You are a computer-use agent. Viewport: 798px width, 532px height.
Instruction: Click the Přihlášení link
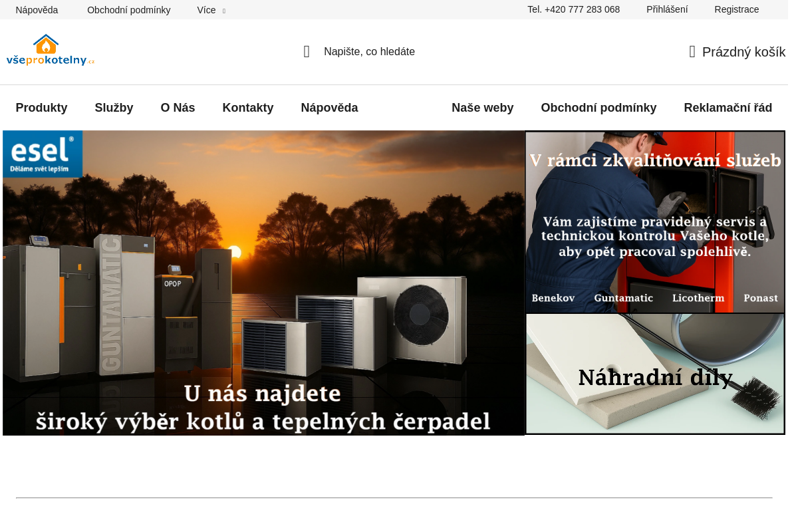666,9
